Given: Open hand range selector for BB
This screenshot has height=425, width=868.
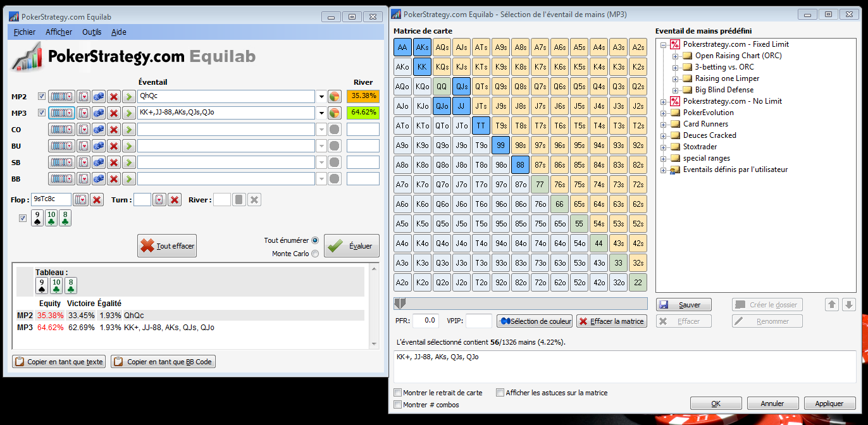Looking at the screenshot, I should point(61,178).
